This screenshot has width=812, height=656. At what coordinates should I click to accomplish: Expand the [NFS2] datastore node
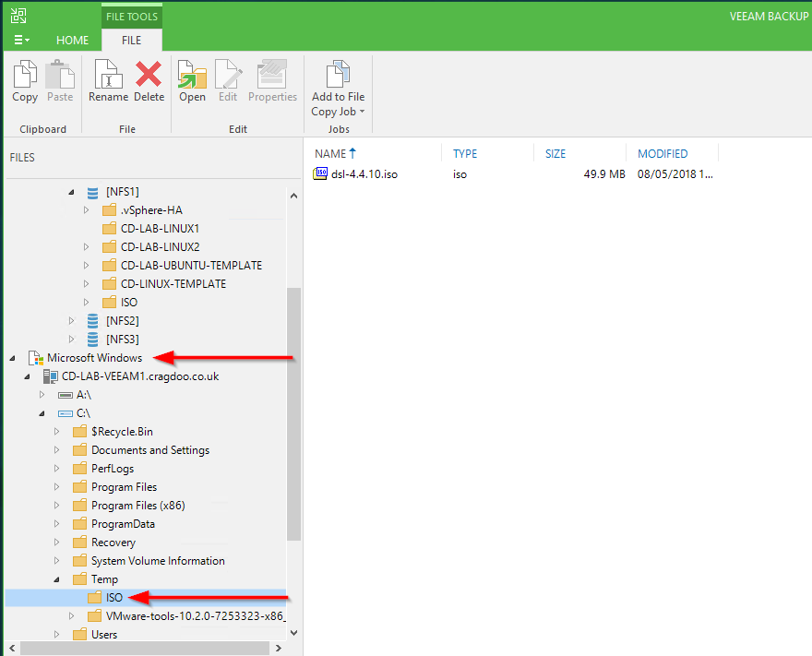71,320
